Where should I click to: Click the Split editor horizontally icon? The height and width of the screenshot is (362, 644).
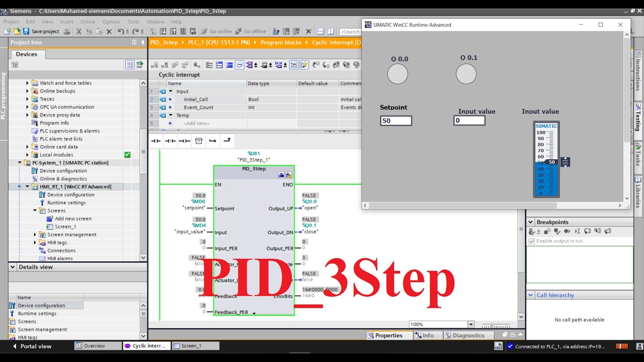320,31
